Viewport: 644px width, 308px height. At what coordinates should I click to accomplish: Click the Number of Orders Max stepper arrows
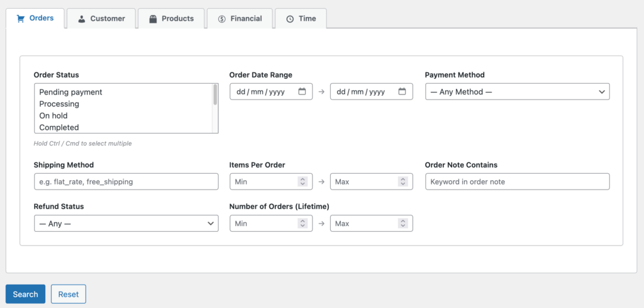[x=403, y=224]
